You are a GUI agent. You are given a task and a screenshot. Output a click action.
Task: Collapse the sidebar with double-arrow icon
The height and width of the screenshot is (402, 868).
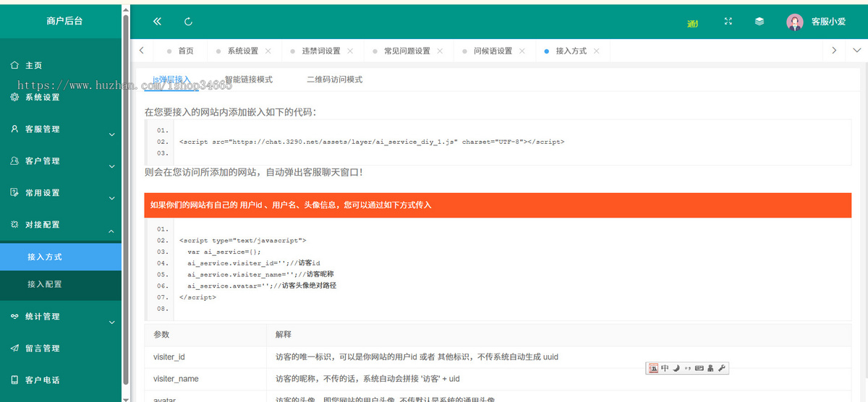pos(157,22)
